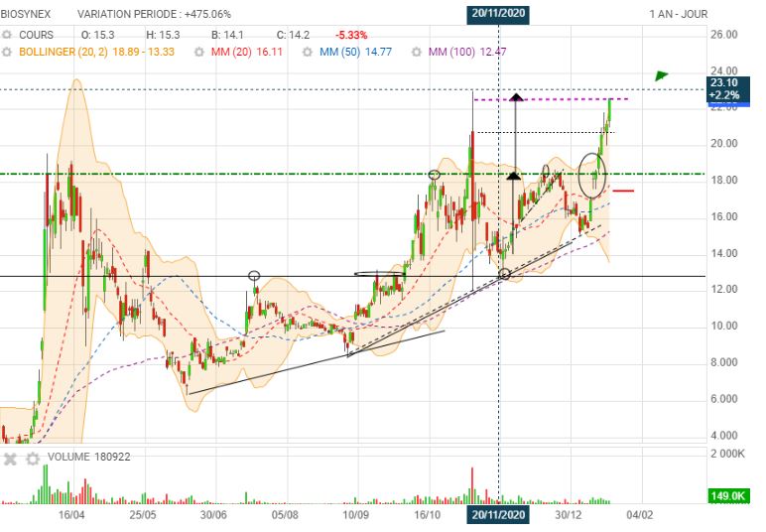Click the 2 000K volume axis label
Viewport: 766px width, 532px height.
pyautogui.click(x=728, y=454)
